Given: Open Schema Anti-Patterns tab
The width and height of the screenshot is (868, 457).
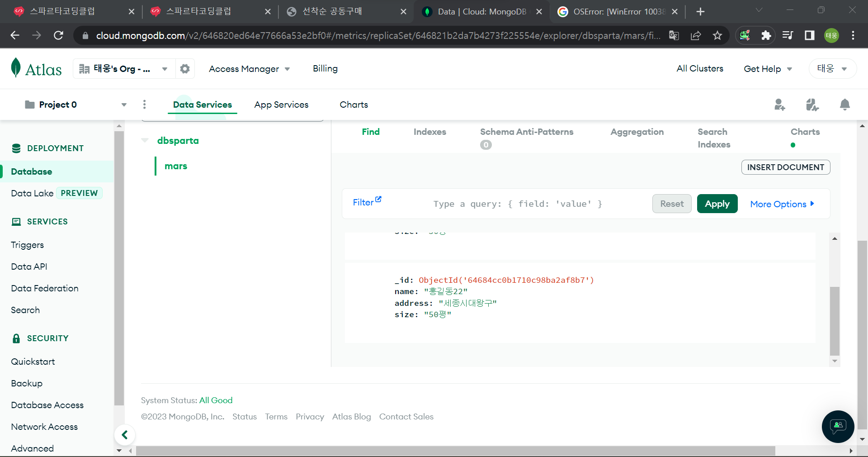Looking at the screenshot, I should 527,132.
